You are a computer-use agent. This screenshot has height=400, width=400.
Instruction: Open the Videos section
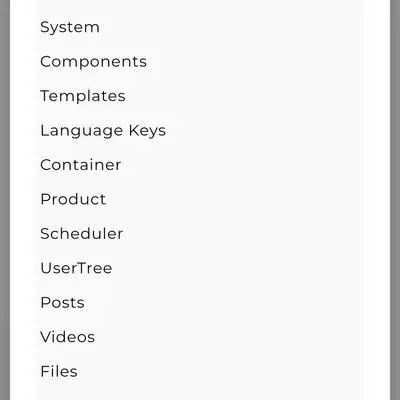(x=68, y=337)
